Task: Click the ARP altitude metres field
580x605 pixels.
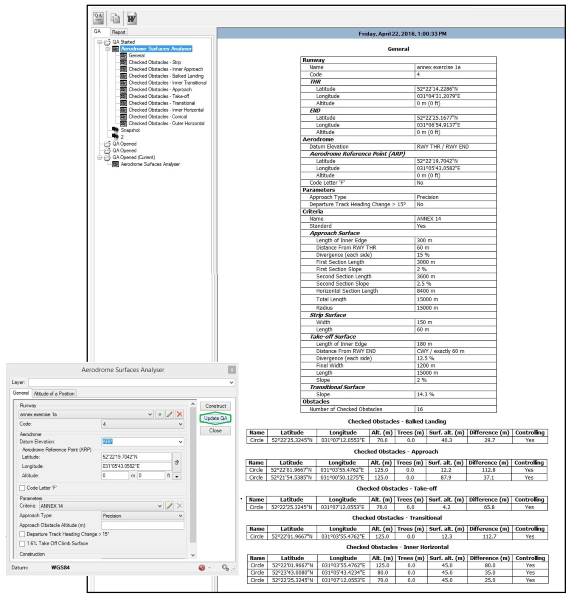Action: (115, 476)
